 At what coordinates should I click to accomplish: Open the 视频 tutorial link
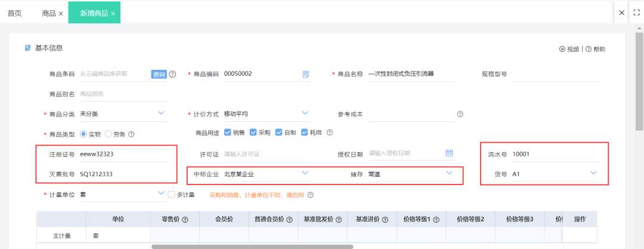pyautogui.click(x=569, y=49)
